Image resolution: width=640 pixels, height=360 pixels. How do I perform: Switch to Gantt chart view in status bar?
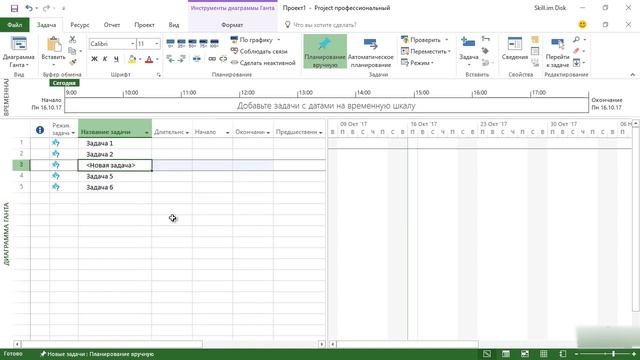pyautogui.click(x=487, y=354)
